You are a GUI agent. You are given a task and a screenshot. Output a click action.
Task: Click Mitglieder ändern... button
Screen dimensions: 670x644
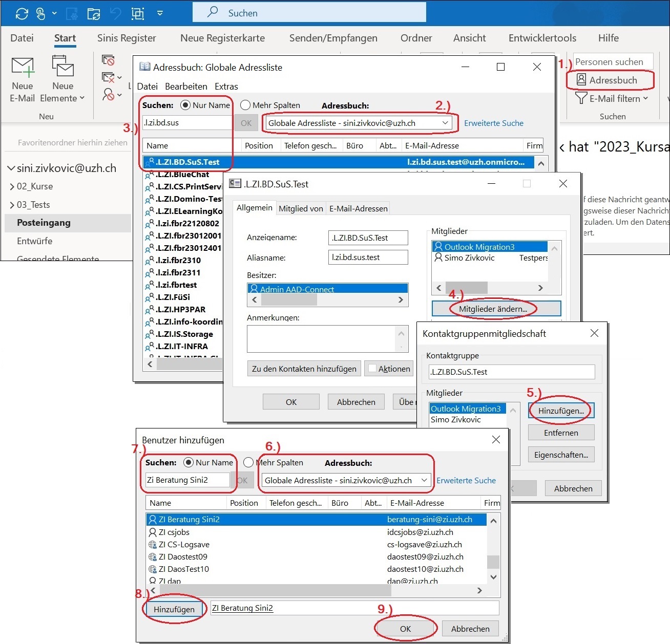496,309
